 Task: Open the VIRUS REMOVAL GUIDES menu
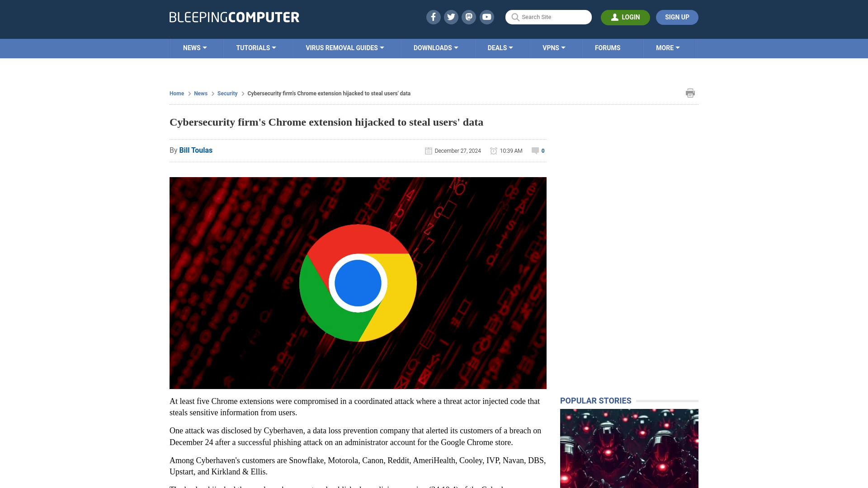pyautogui.click(x=344, y=47)
